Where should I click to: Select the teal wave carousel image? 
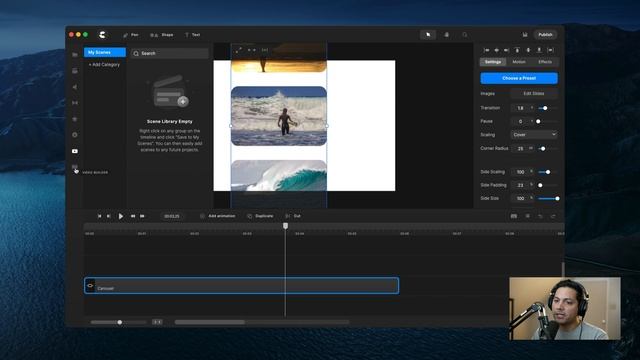[279, 176]
